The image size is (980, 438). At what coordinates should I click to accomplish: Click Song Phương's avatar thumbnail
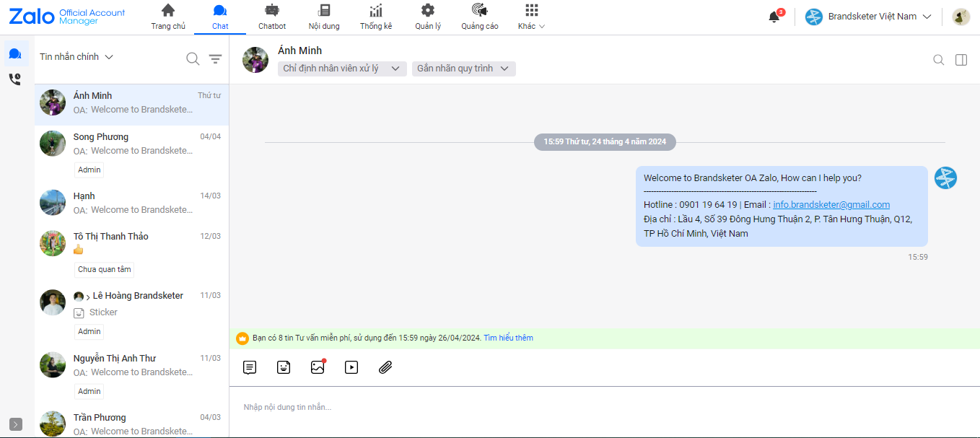(53, 144)
